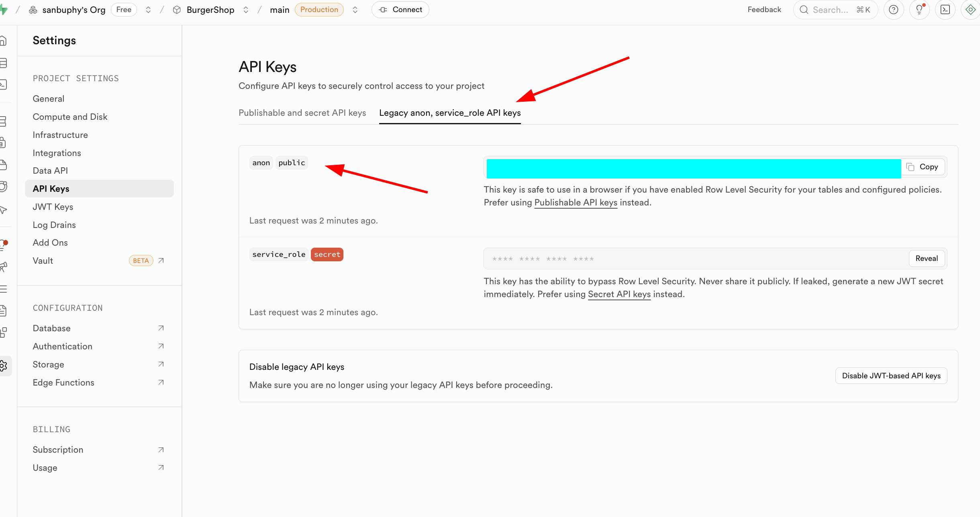Click Project Settings gear icon in sidebar
The height and width of the screenshot is (517, 980).
(4, 366)
